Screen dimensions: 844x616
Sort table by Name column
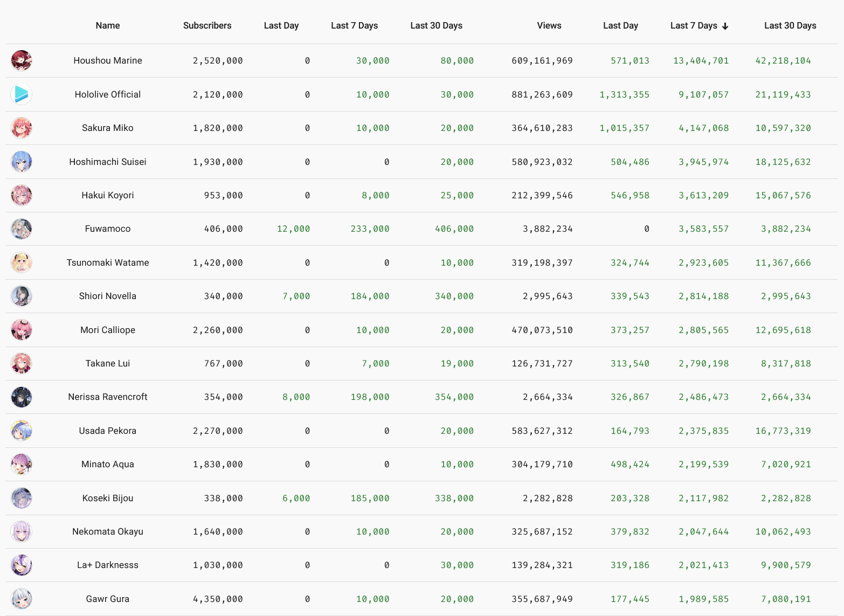click(x=108, y=25)
